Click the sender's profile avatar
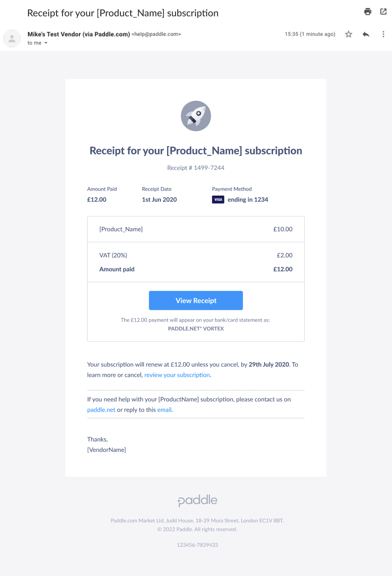 pyautogui.click(x=12, y=38)
